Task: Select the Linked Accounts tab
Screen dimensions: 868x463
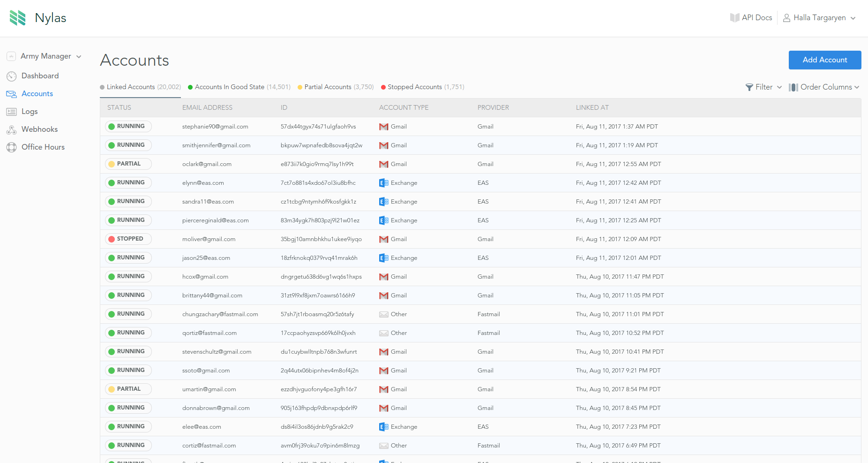Action: [x=140, y=87]
